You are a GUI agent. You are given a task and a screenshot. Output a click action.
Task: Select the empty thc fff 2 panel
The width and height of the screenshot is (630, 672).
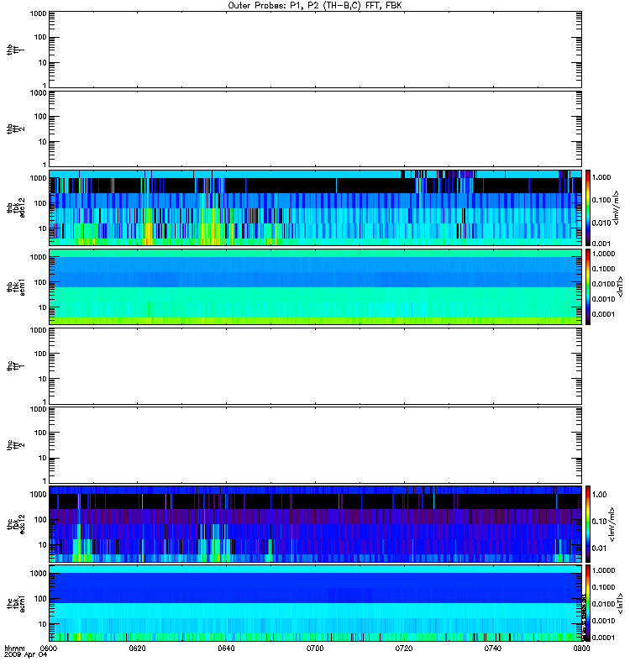[315, 445]
